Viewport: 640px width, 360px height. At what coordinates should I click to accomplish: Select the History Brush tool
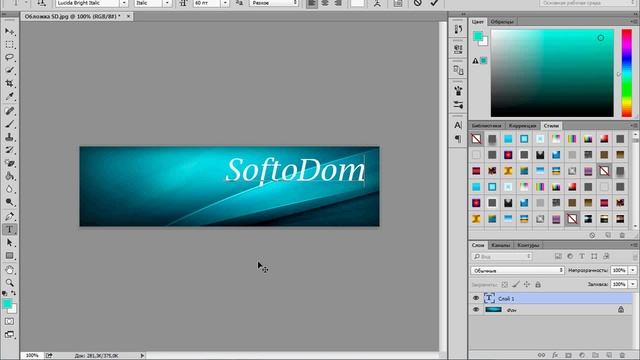tap(9, 150)
